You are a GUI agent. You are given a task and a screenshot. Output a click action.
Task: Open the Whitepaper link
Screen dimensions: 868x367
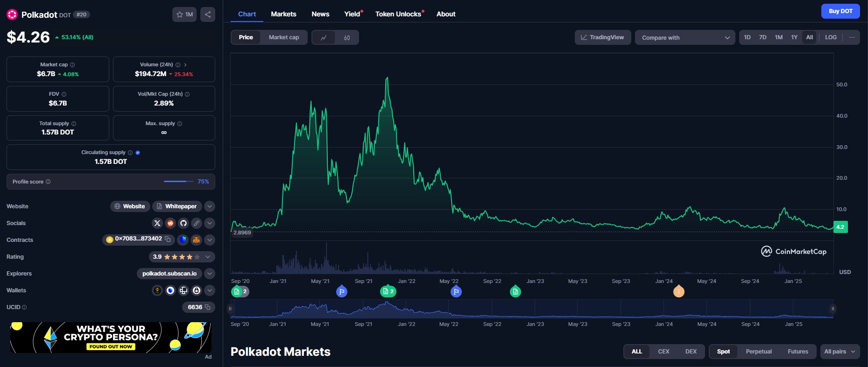176,206
